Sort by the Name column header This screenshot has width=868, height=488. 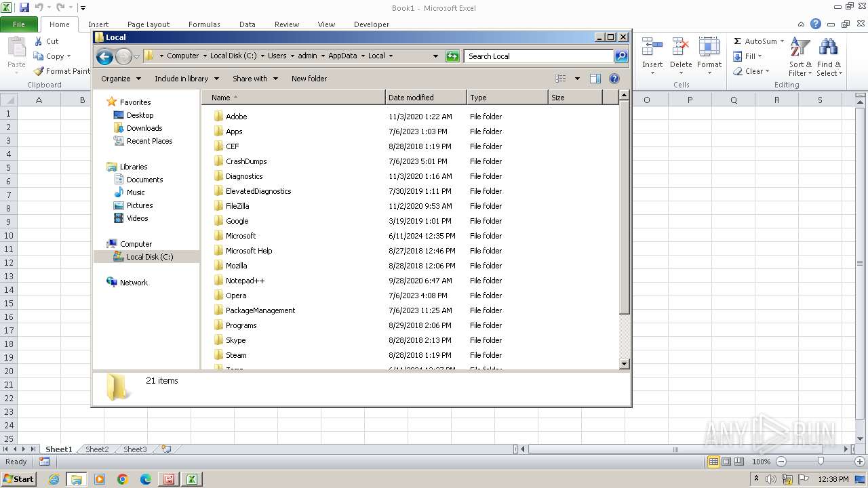[294, 98]
